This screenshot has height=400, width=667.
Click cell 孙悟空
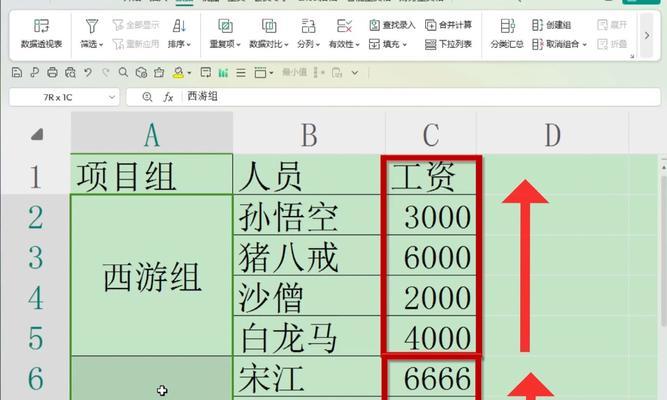[307, 215]
